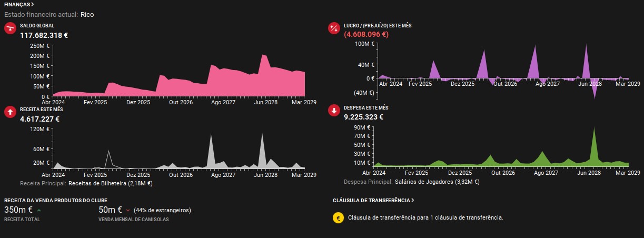Click the 350m € Receita Total figure
The width and height of the screenshot is (644, 238).
coord(19,210)
